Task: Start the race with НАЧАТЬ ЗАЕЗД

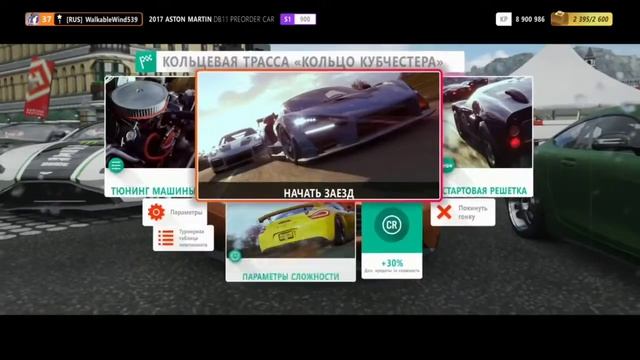Action: click(319, 136)
